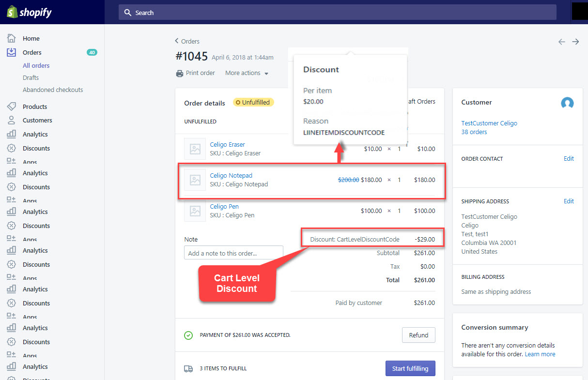
Task: Click the Unfulfilled status badge
Action: [253, 102]
